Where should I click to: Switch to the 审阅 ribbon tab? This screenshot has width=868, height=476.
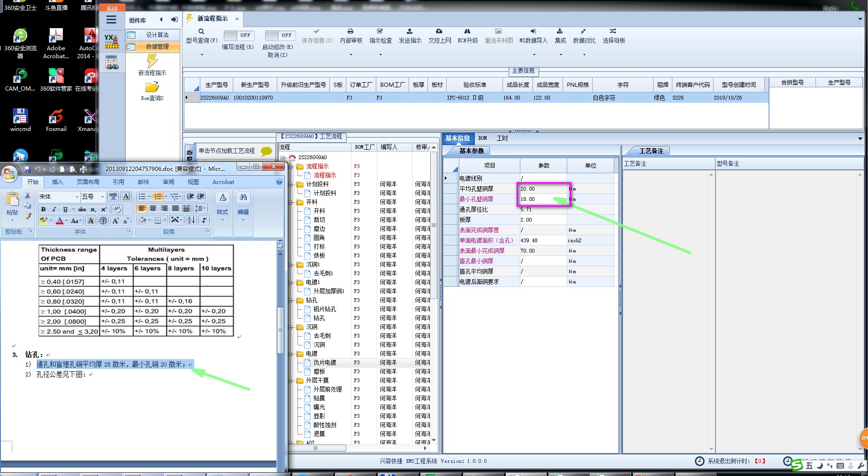coord(168,182)
